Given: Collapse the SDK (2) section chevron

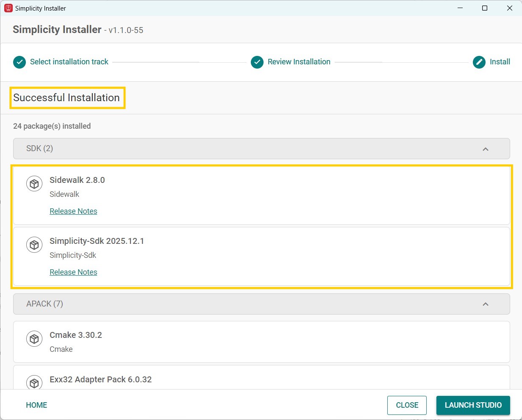Looking at the screenshot, I should 486,149.
